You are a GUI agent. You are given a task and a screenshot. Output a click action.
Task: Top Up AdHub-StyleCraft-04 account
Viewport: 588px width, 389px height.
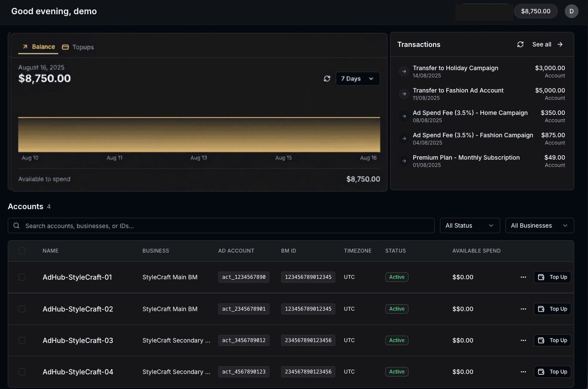[552, 372]
